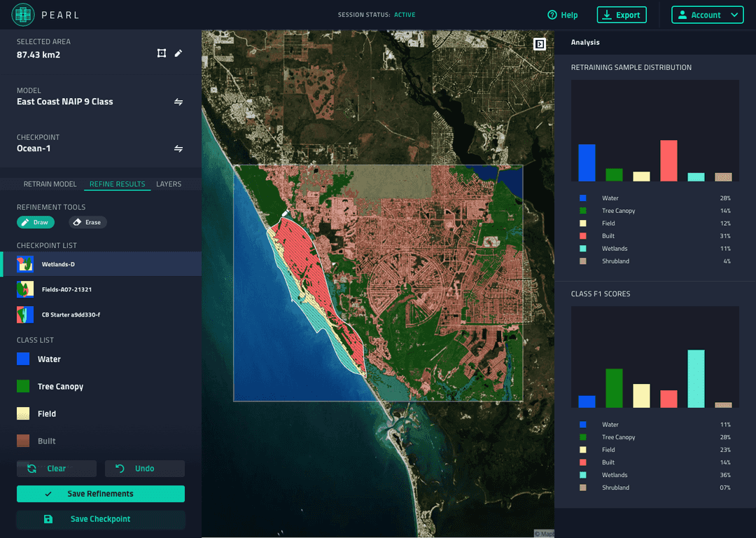Collapse the Analysis panel using the map arrow
The width and height of the screenshot is (756, 538).
[540, 43]
